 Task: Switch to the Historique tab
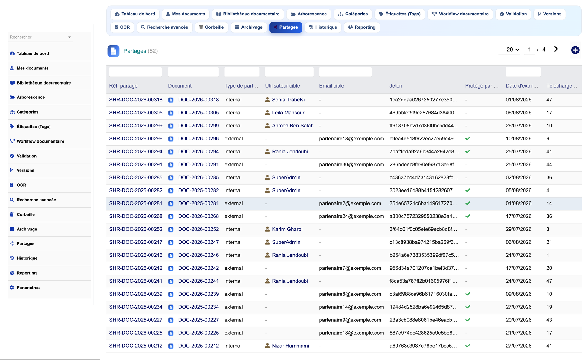(x=323, y=27)
